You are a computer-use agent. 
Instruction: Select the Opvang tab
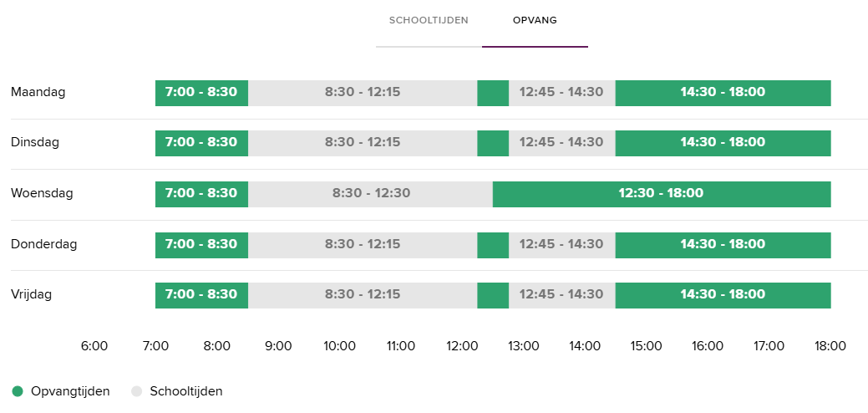click(x=535, y=20)
